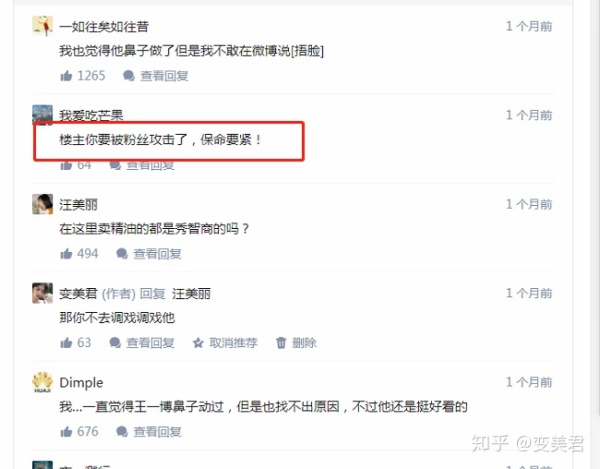The width and height of the screenshot is (600, 469).
Task: Open 一如往矣如往昔's profile avatar
Action: click(x=42, y=26)
